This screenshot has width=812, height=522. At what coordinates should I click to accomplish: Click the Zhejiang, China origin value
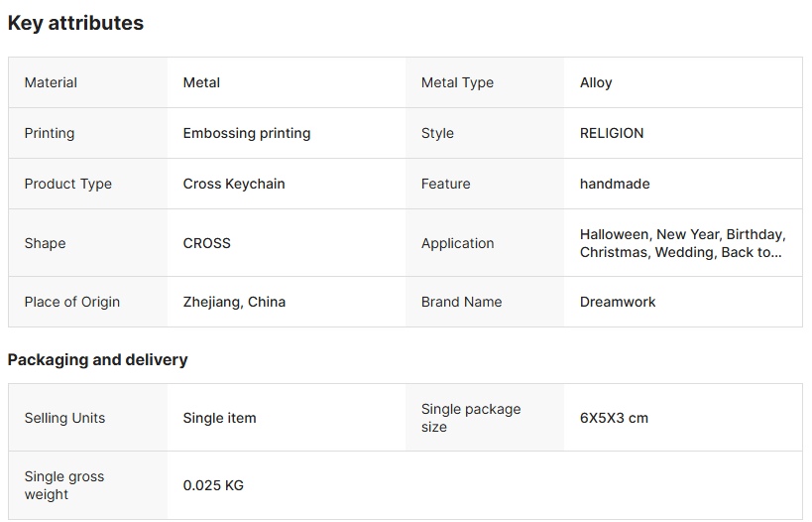click(x=234, y=302)
